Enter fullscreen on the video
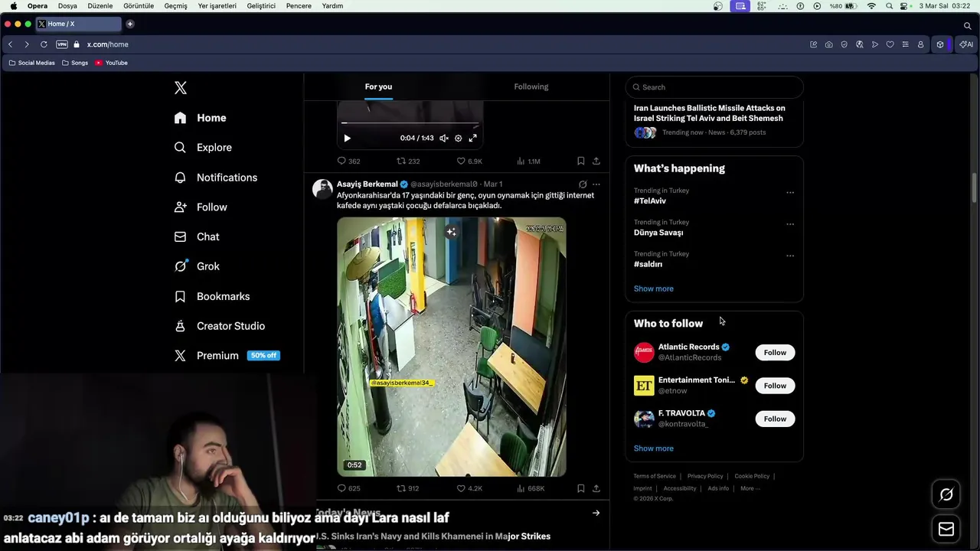 (472, 139)
